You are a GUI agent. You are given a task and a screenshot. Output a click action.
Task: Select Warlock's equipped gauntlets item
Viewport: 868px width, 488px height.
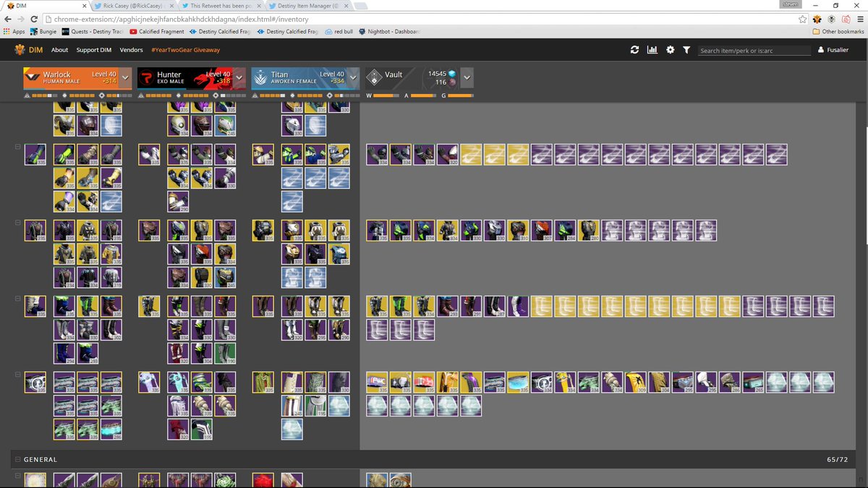point(35,154)
